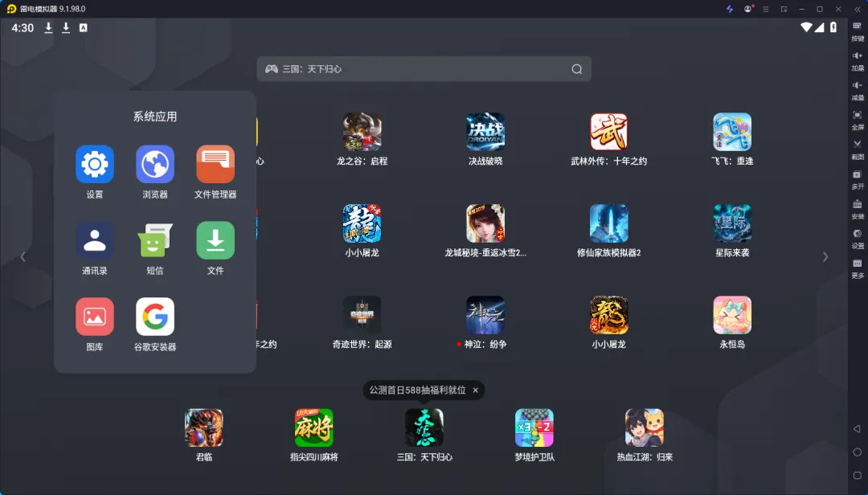The image size is (868, 495).
Task: Launch 修仙家族模拟器2 game
Action: point(609,223)
